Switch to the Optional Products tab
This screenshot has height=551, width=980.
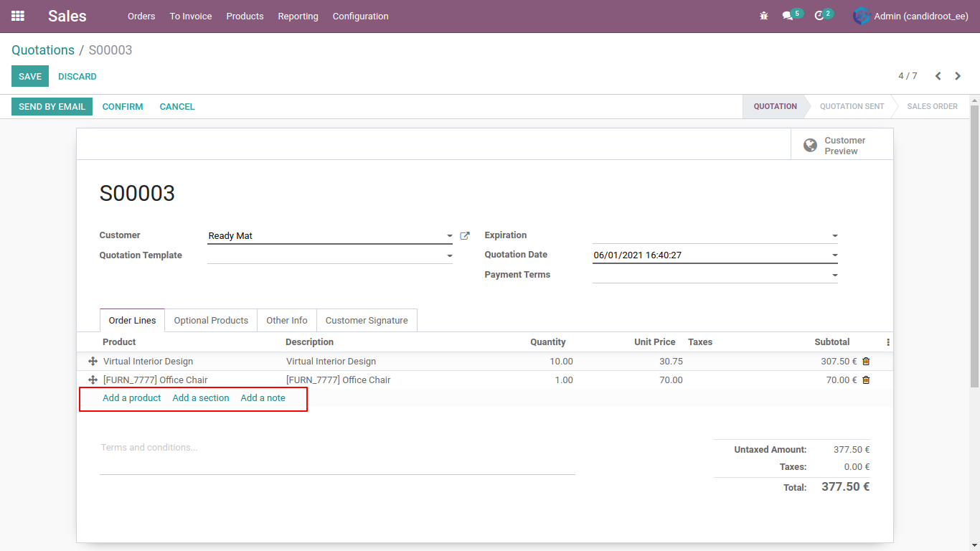click(211, 321)
